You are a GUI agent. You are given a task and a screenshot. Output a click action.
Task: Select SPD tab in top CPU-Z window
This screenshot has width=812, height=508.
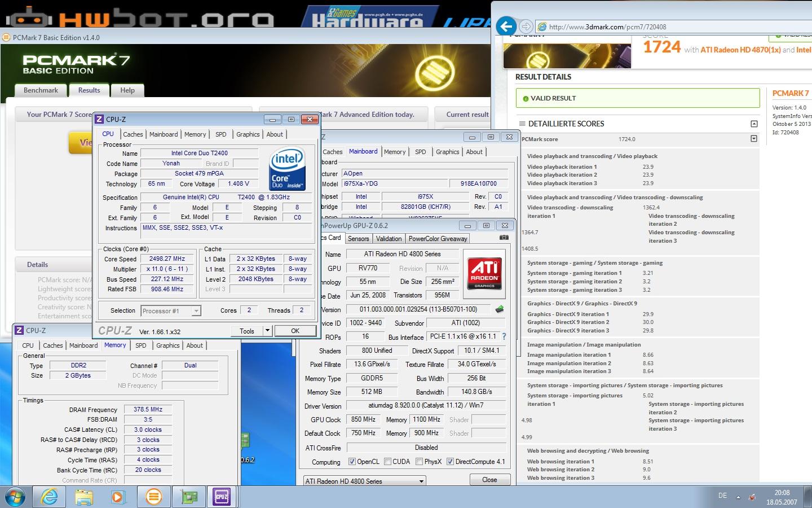[x=221, y=134]
